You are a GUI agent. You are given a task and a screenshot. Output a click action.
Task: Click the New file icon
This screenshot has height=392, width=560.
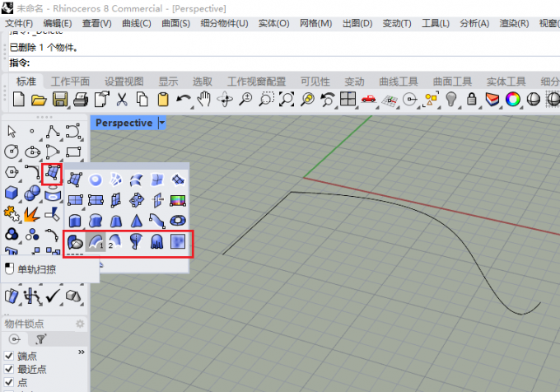click(x=19, y=100)
